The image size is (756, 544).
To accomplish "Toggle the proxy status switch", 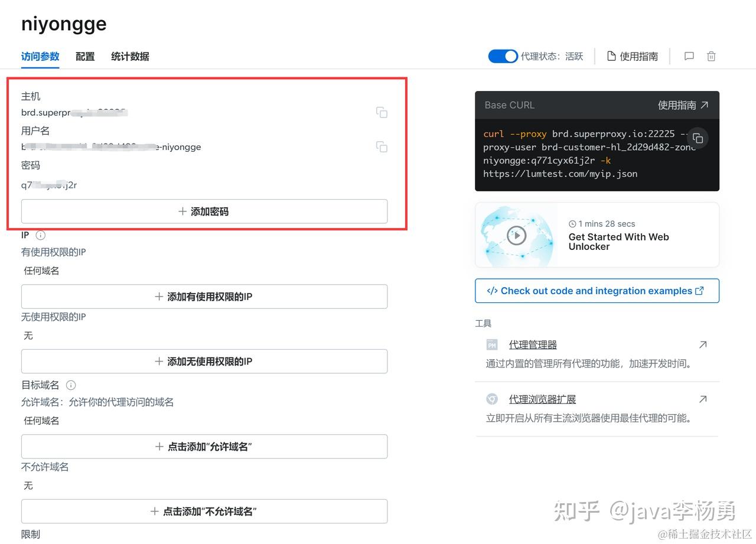I will [x=503, y=56].
